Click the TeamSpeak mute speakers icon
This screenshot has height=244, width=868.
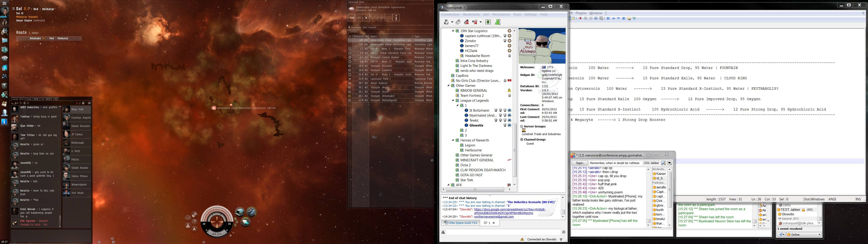[475, 22]
